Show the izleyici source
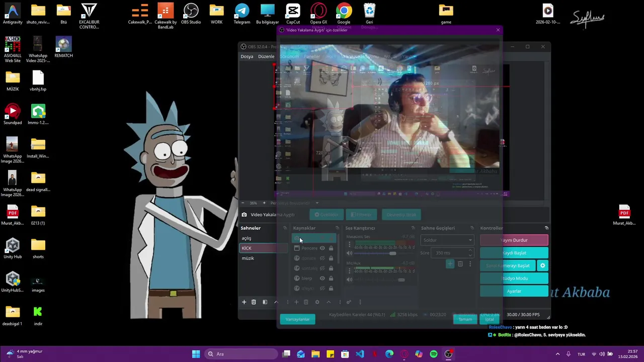The height and width of the screenshot is (362, 644). (323, 289)
